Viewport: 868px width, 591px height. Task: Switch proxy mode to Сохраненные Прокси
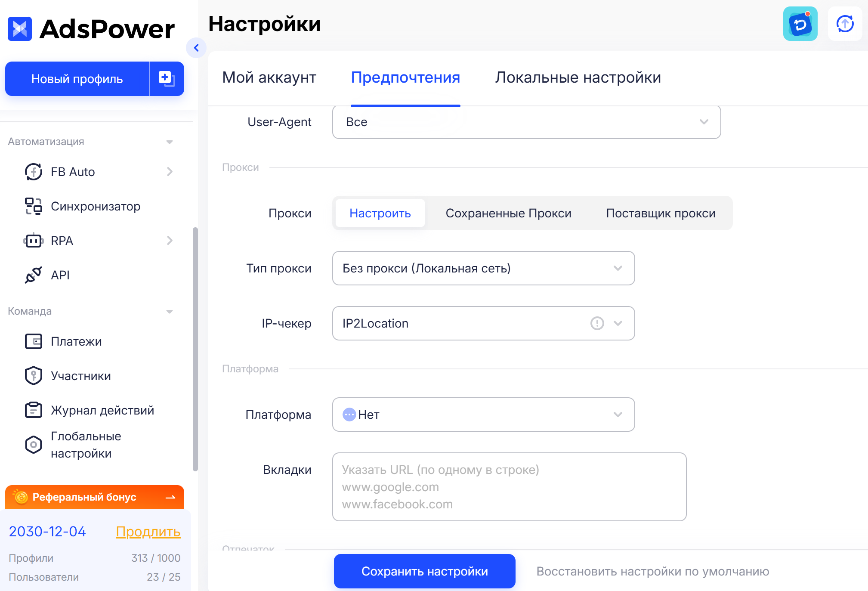(x=508, y=213)
